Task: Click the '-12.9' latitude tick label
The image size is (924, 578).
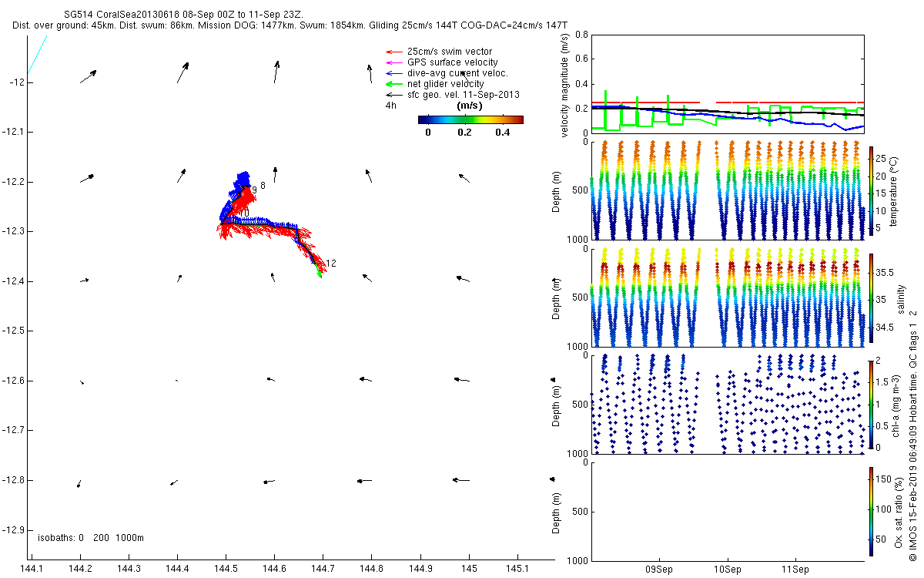Action: [14, 529]
